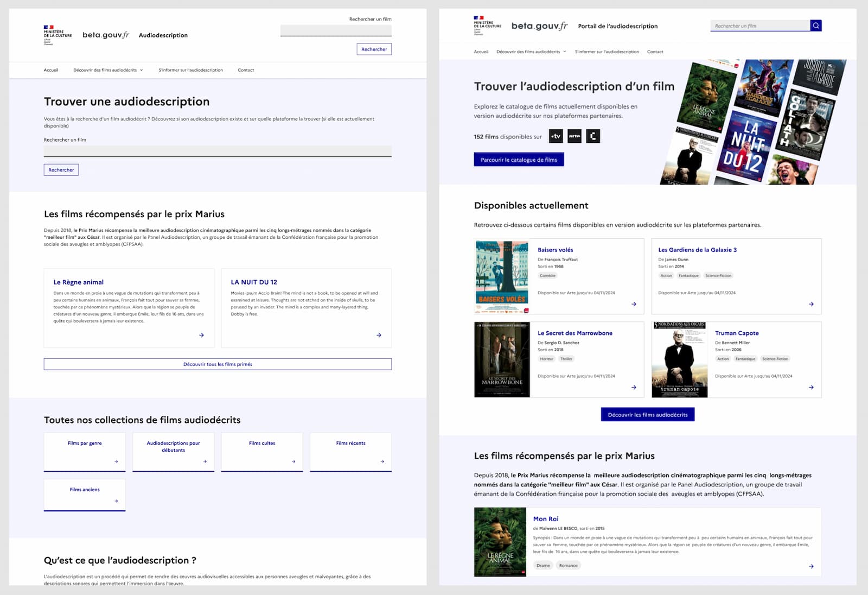Click the arrow on the Mon Roi card
The height and width of the screenshot is (595, 868).
point(811,566)
